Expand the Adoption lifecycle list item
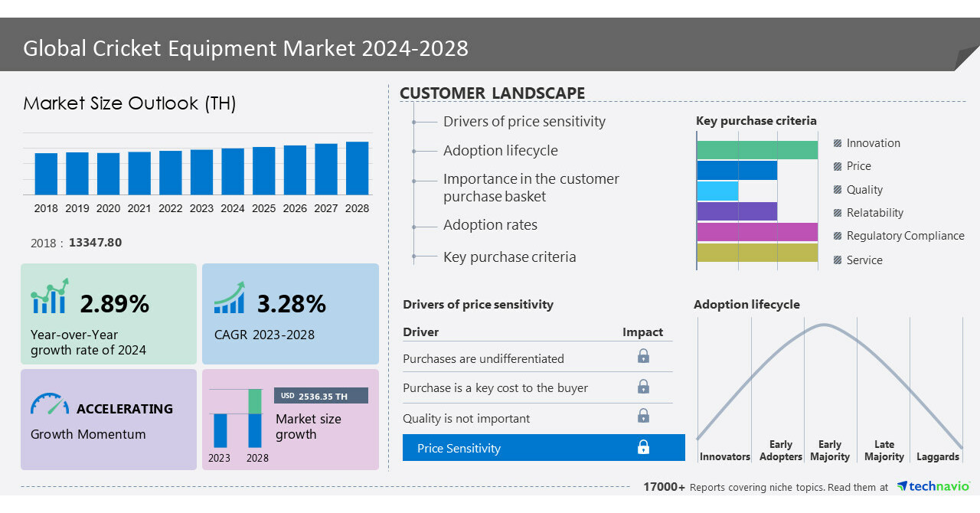980x513 pixels. pyautogui.click(x=500, y=151)
